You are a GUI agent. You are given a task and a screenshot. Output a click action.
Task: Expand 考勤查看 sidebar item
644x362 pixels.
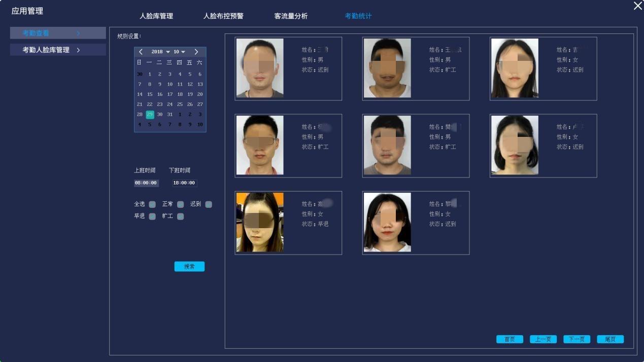pyautogui.click(x=58, y=33)
